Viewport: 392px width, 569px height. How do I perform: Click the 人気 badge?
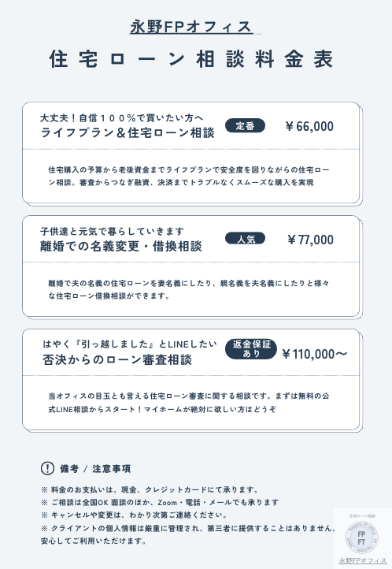coord(246,239)
